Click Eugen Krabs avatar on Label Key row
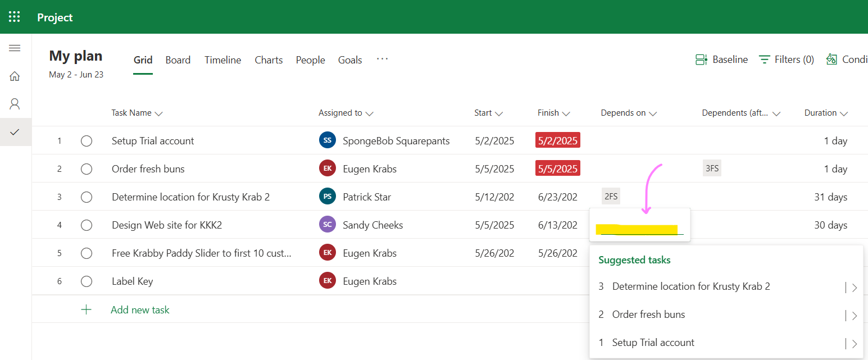Screen dimensions: 868x360 (328, 281)
